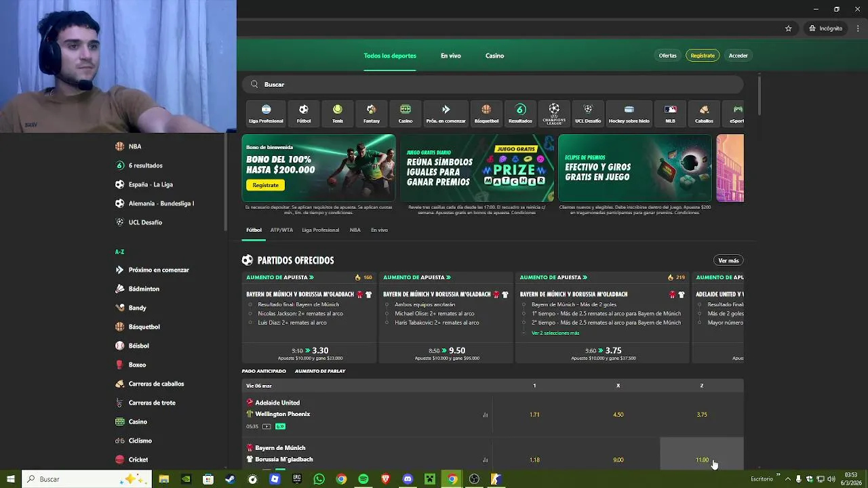Pick Adelaide United win odds 1.71
This screenshot has height=488, width=868.
click(x=534, y=415)
